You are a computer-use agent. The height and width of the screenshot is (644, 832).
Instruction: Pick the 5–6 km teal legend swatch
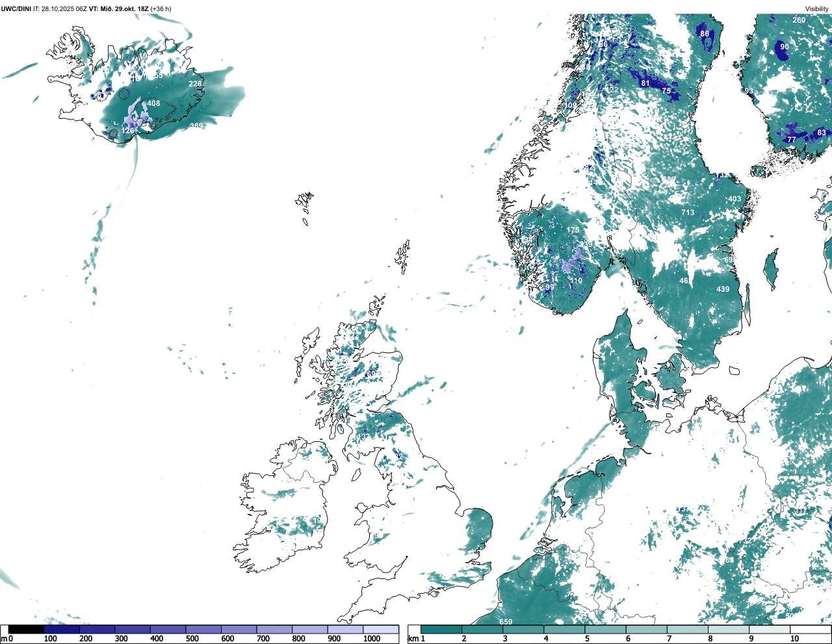[606, 630]
